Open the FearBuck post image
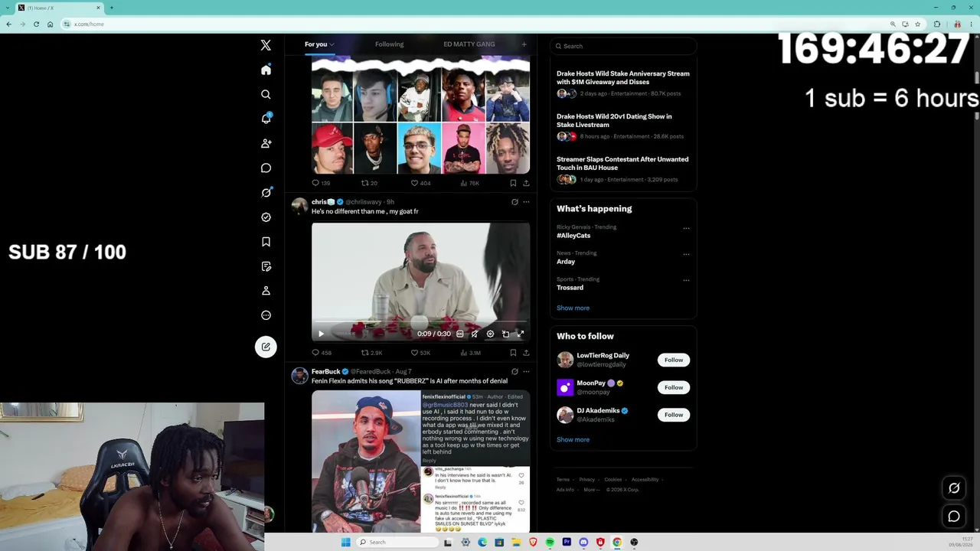Viewport: 980px width, 551px height. pos(420,461)
